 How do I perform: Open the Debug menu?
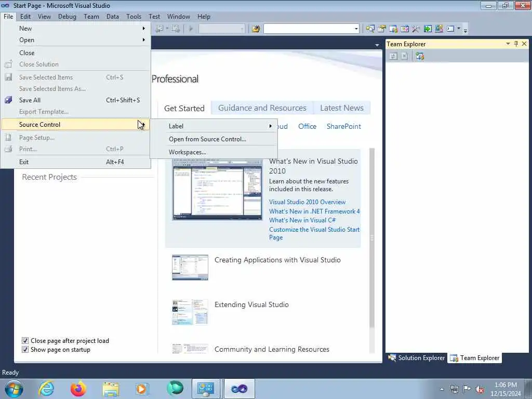[x=67, y=17]
